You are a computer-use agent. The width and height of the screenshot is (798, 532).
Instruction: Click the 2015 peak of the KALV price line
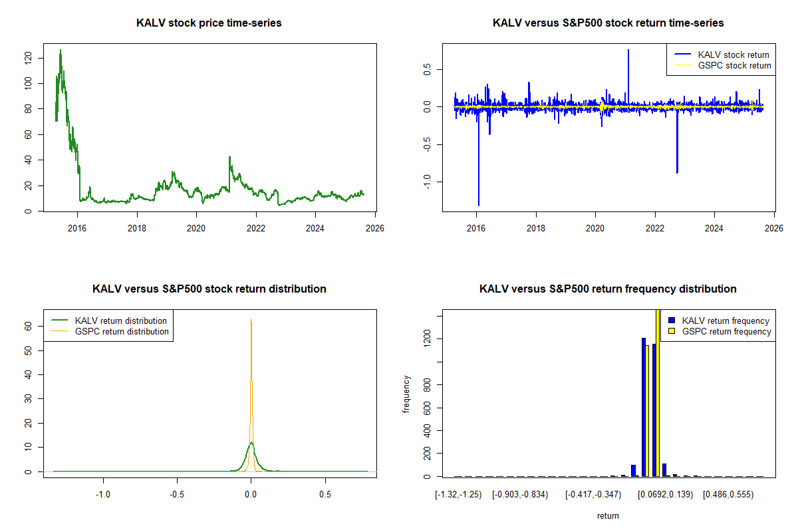pyautogui.click(x=61, y=51)
